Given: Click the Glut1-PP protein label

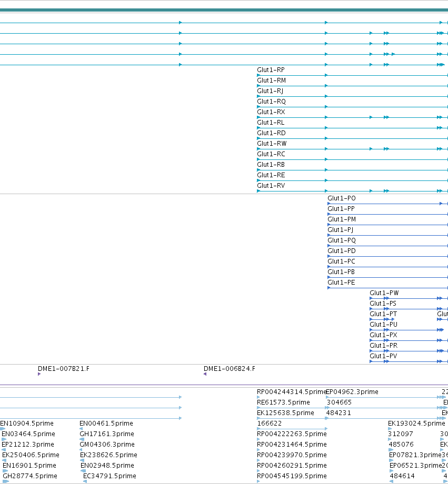Looking at the screenshot, I should pos(341,209).
